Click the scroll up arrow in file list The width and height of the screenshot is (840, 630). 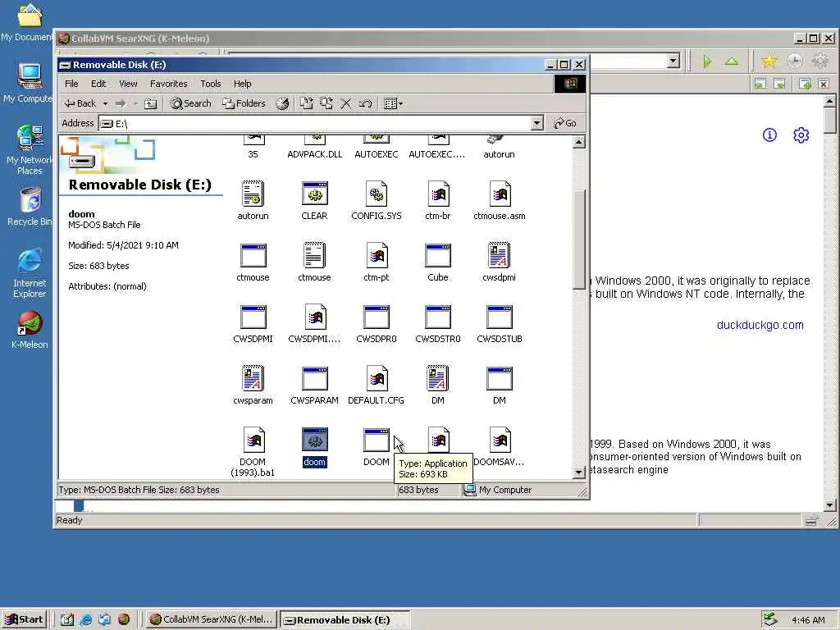pos(578,143)
